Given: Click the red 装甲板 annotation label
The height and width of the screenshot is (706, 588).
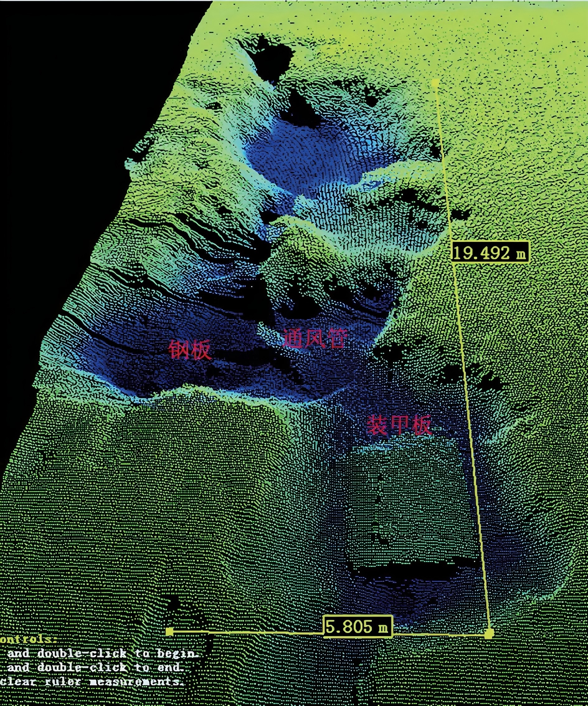Looking at the screenshot, I should (399, 426).
